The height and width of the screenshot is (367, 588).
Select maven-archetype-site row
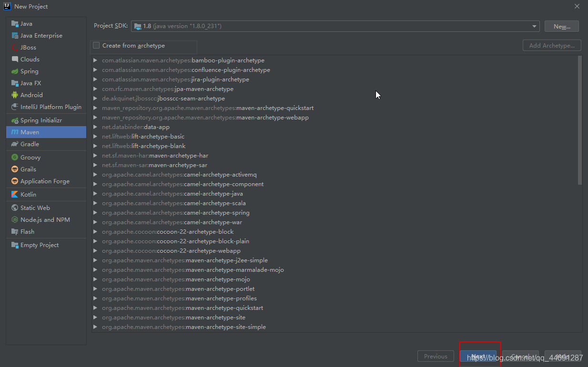335,317
